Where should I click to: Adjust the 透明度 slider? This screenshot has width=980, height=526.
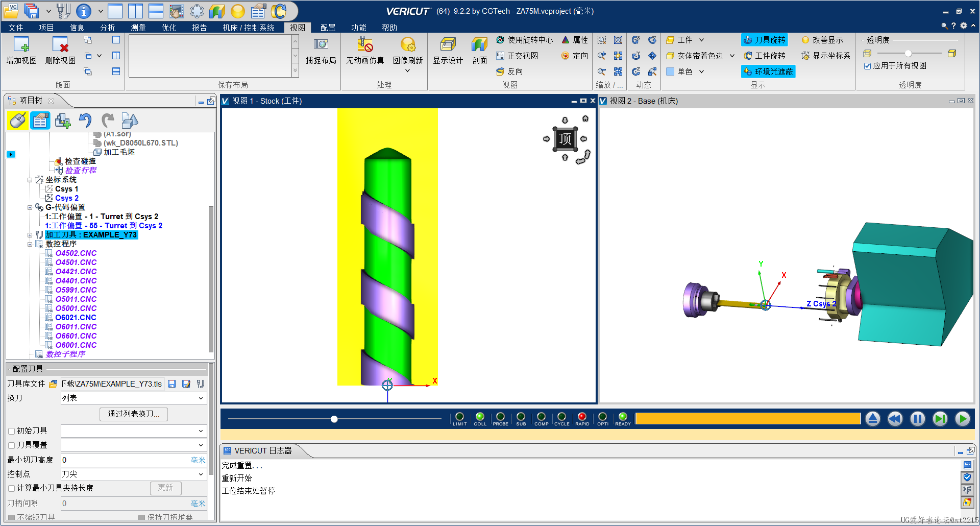(x=909, y=53)
